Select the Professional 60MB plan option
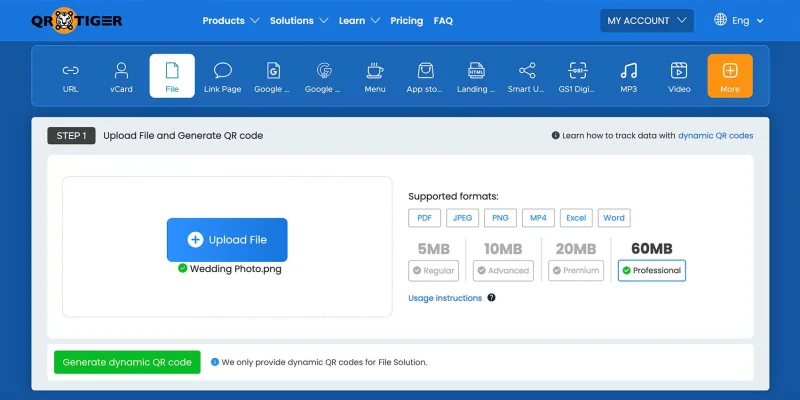 pyautogui.click(x=652, y=270)
